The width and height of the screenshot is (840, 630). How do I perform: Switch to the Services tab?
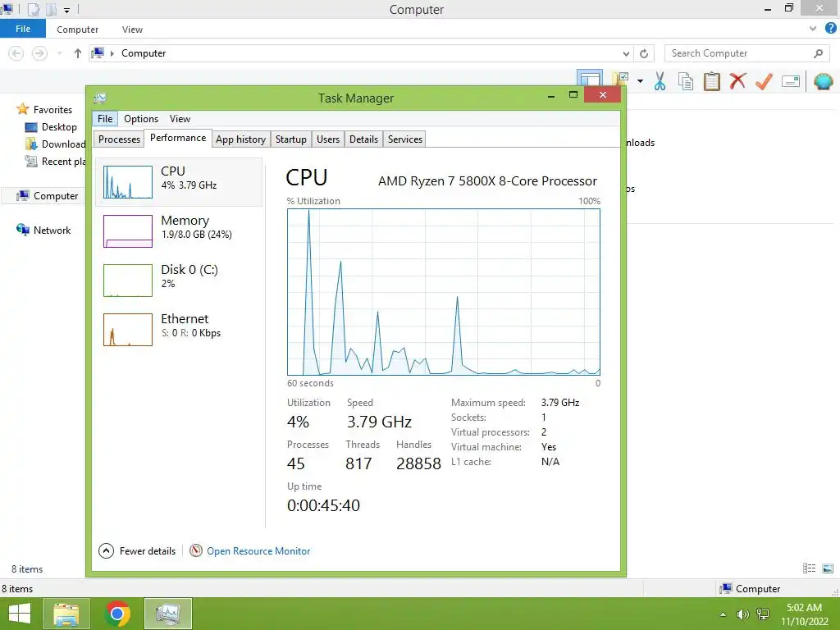coord(405,139)
